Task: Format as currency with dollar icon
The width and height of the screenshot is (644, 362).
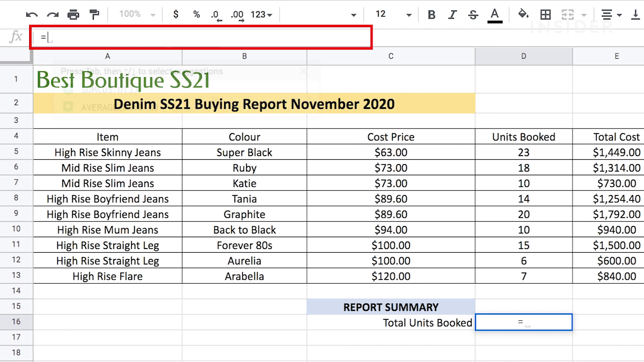Action: [175, 14]
